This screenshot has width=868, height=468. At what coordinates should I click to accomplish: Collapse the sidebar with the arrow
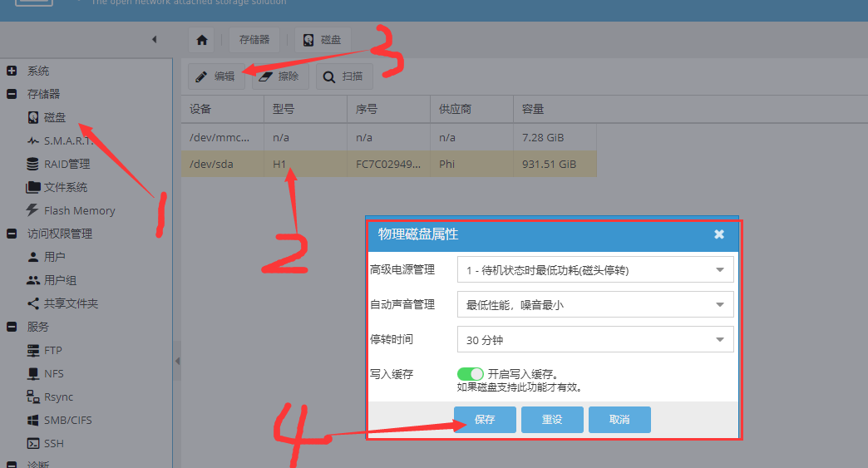coord(155,39)
